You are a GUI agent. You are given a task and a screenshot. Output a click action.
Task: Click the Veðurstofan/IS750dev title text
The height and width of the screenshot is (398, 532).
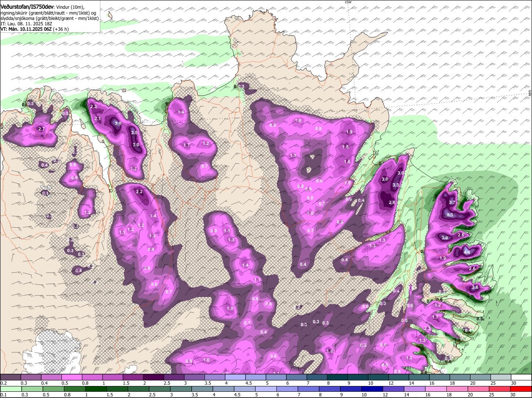27,7
